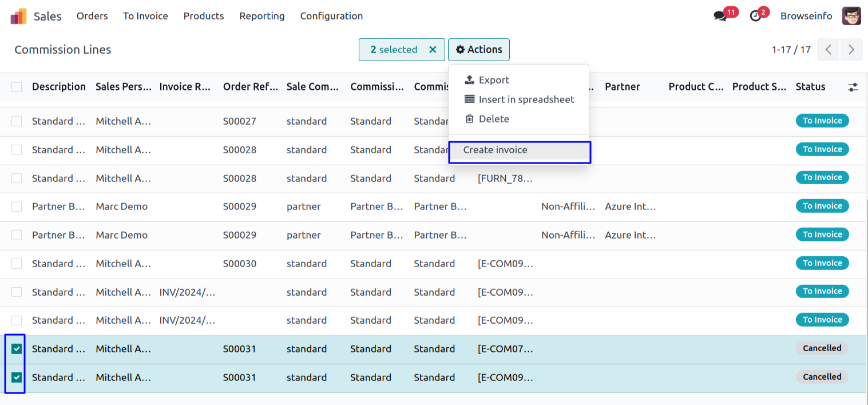Image resolution: width=868 pixels, height=405 pixels.
Task: Open the activities clock icon
Action: point(756,16)
